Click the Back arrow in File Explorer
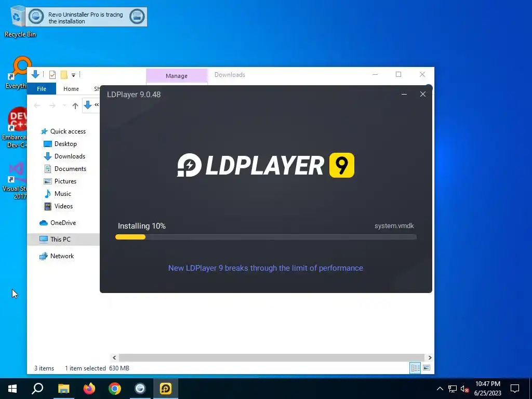The height and width of the screenshot is (399, 532). [x=37, y=105]
